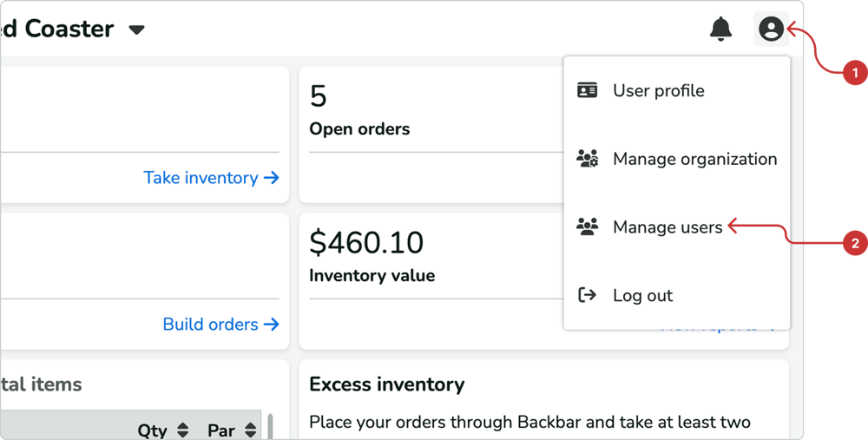This screenshot has width=868, height=440.
Task: Click the Excess inventory heading
Action: 387,384
